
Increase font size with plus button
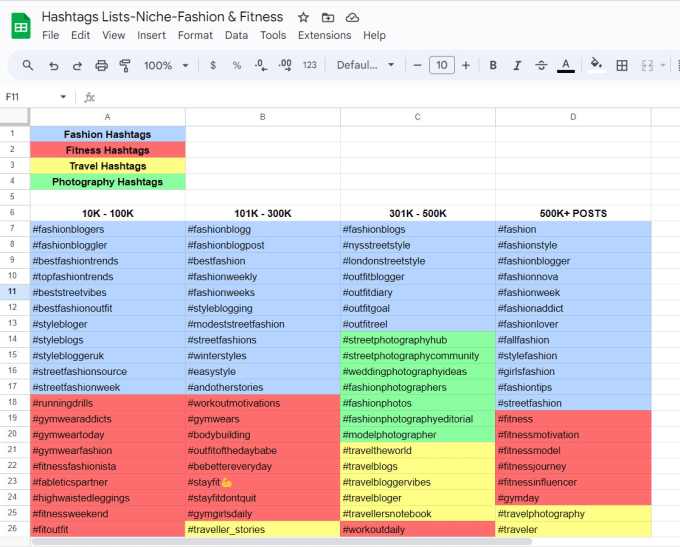pyautogui.click(x=466, y=66)
